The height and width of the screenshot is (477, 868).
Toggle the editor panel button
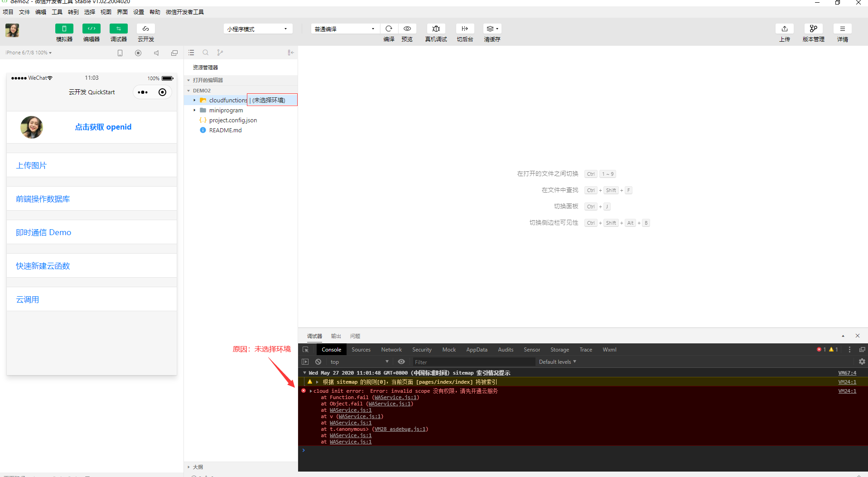click(92, 29)
